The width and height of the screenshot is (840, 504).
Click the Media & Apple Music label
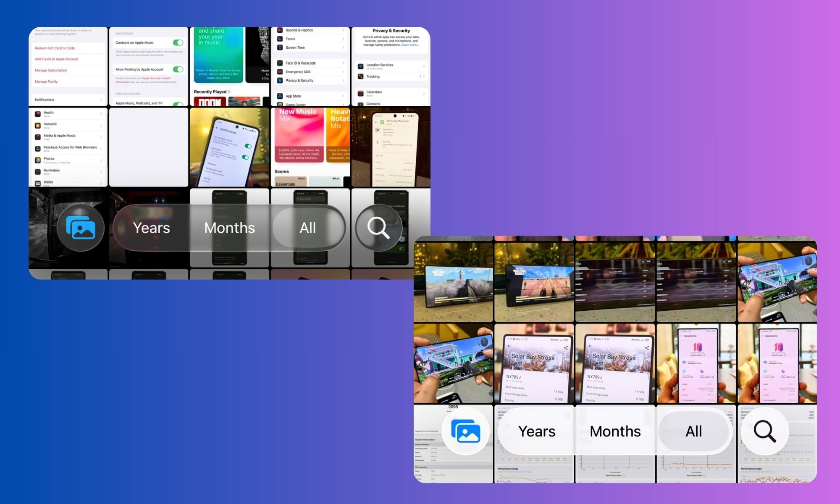[60, 136]
